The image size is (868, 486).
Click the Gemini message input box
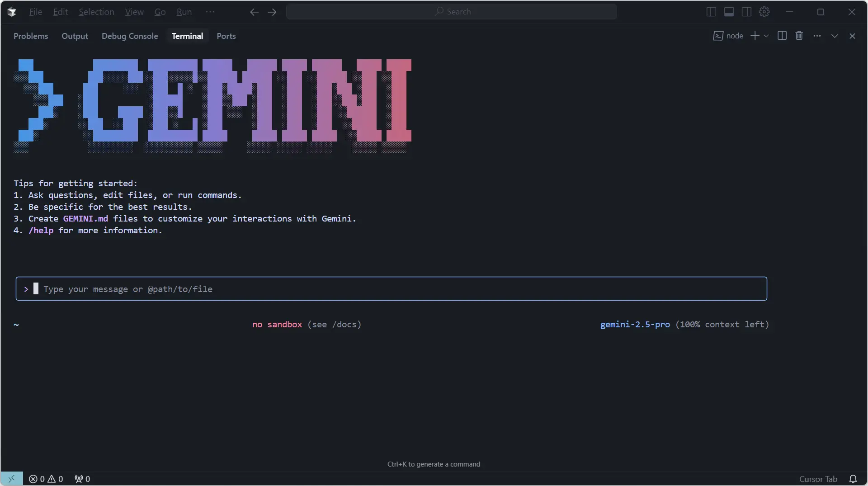[391, 289]
